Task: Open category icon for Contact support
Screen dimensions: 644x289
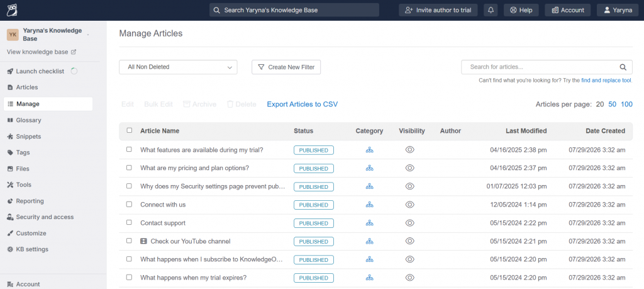Action: [370, 223]
